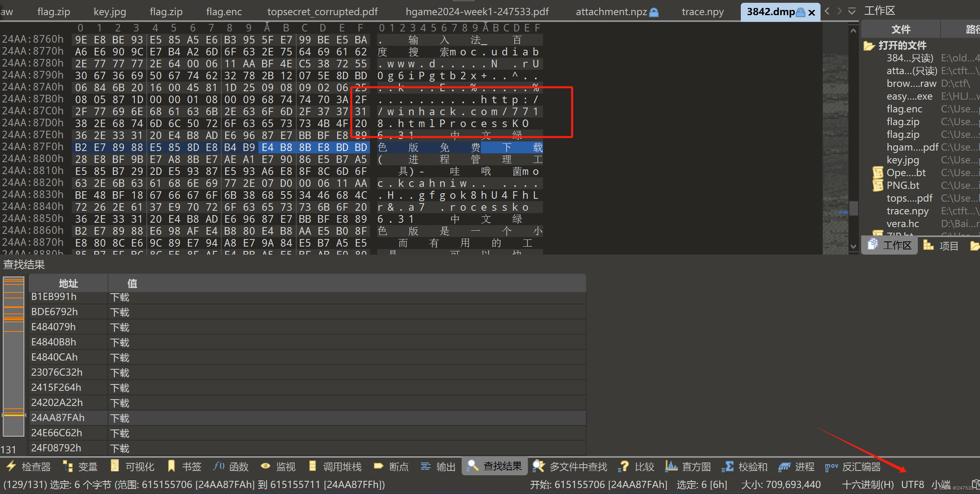Select the find result at address 24E66C62h

pyautogui.click(x=57, y=433)
